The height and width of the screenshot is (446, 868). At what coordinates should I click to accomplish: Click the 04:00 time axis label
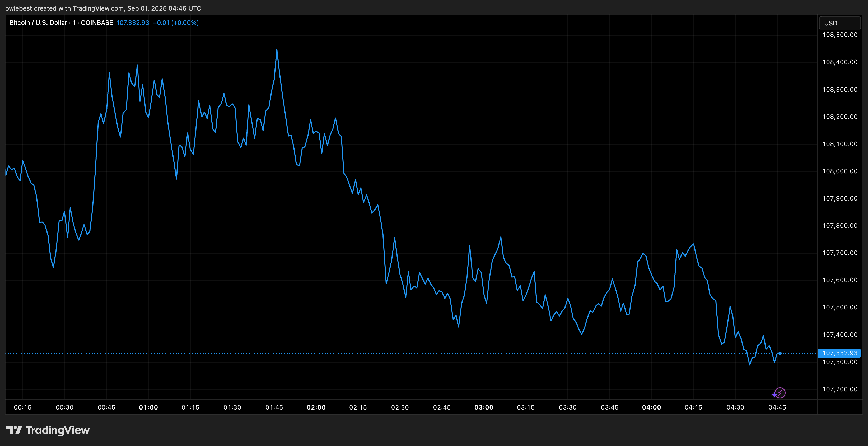(x=651, y=407)
